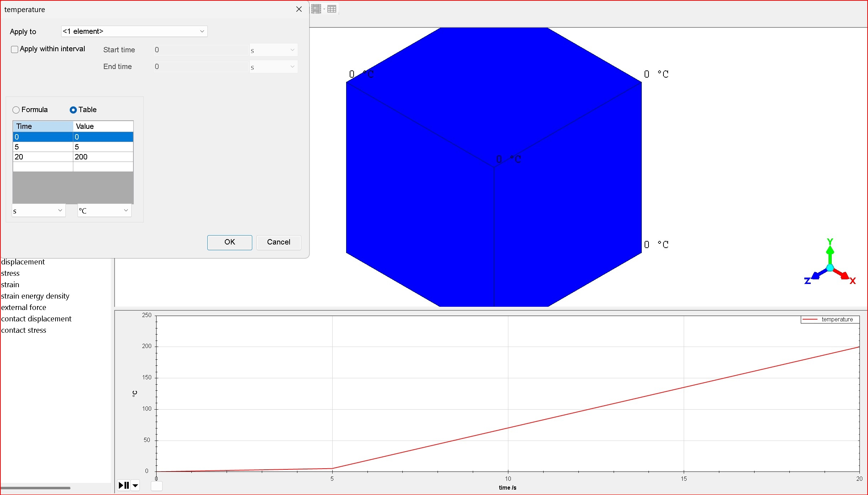Screen dimensions: 868x495
Task: Open the Apply to element dropdown
Action: tap(134, 31)
